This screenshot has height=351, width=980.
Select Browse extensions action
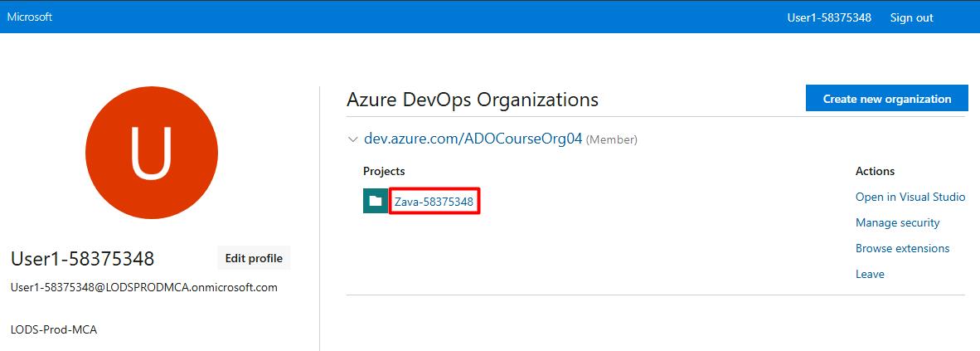pos(903,248)
